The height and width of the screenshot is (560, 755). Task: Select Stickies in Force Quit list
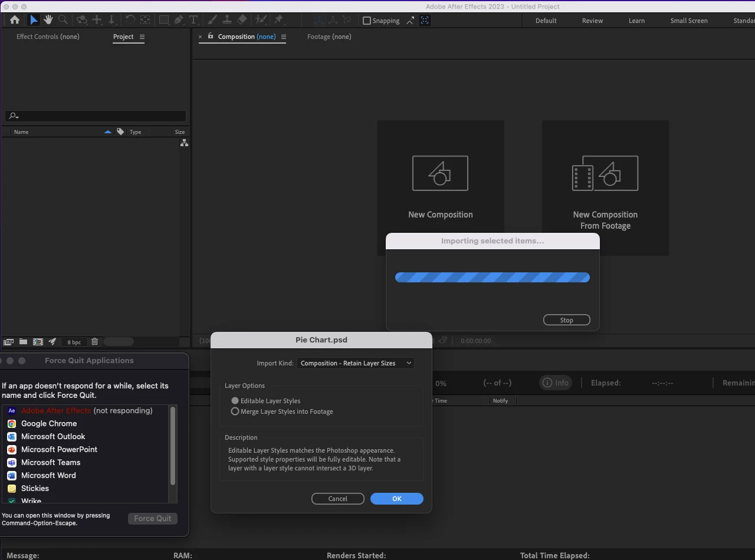coord(86,489)
